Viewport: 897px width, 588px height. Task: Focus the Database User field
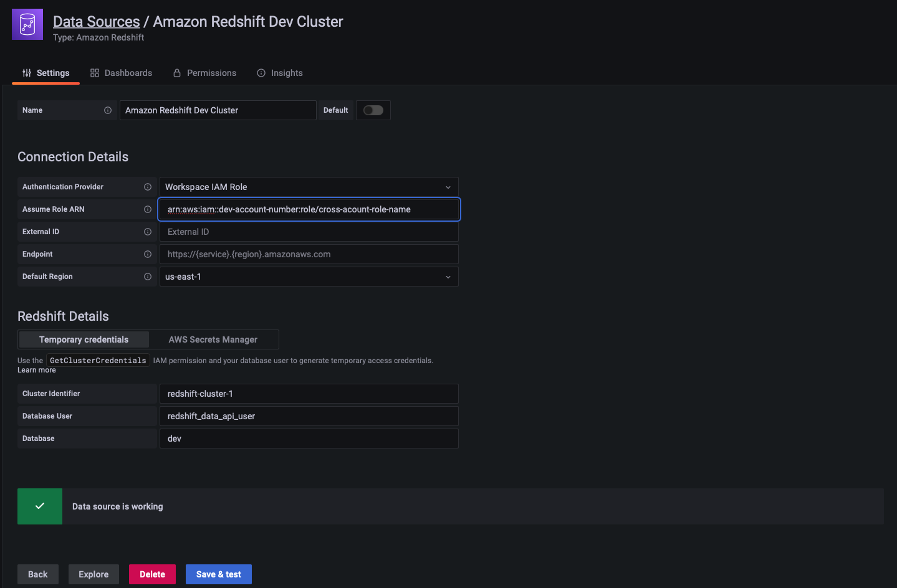click(309, 416)
